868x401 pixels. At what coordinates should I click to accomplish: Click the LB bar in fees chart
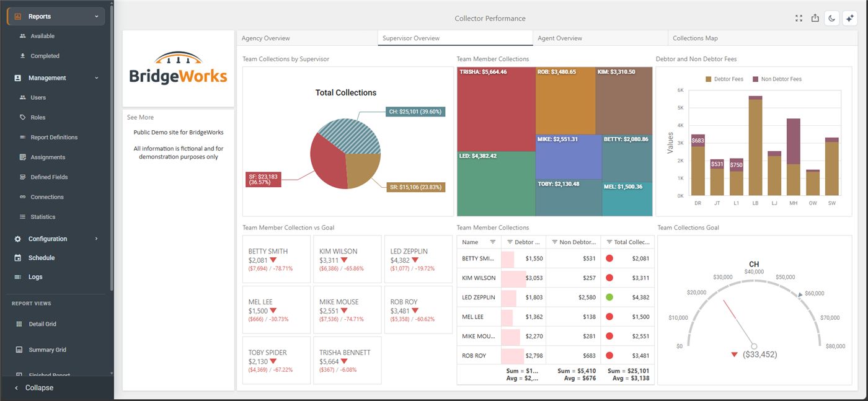point(755,146)
